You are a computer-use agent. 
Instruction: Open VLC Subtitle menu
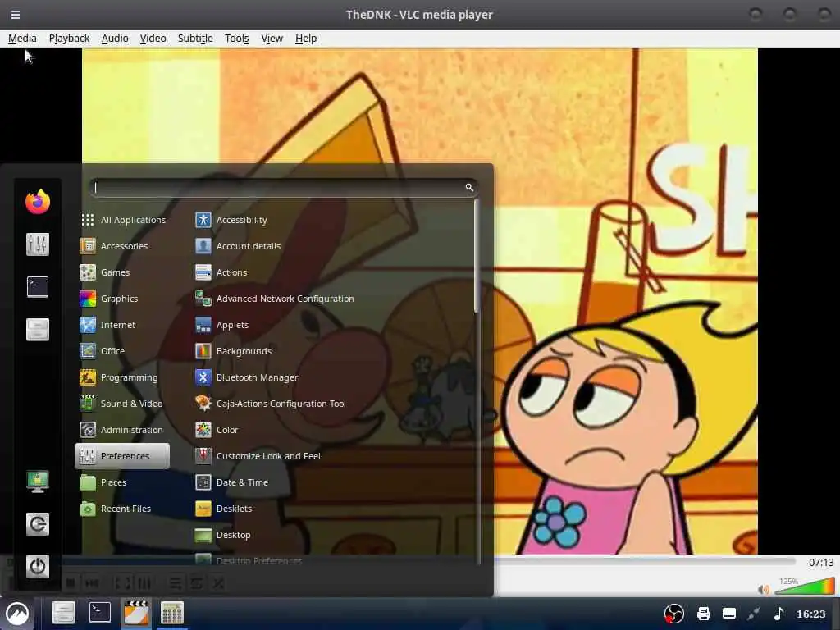point(195,38)
